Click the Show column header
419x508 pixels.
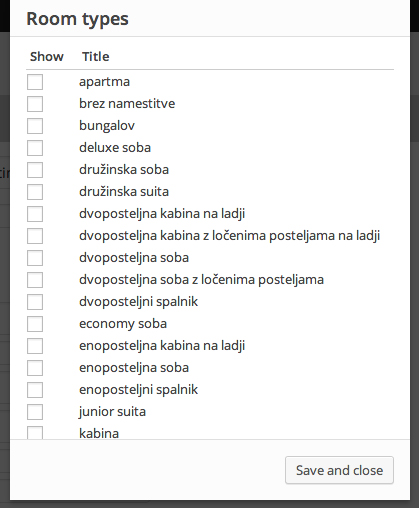click(47, 56)
